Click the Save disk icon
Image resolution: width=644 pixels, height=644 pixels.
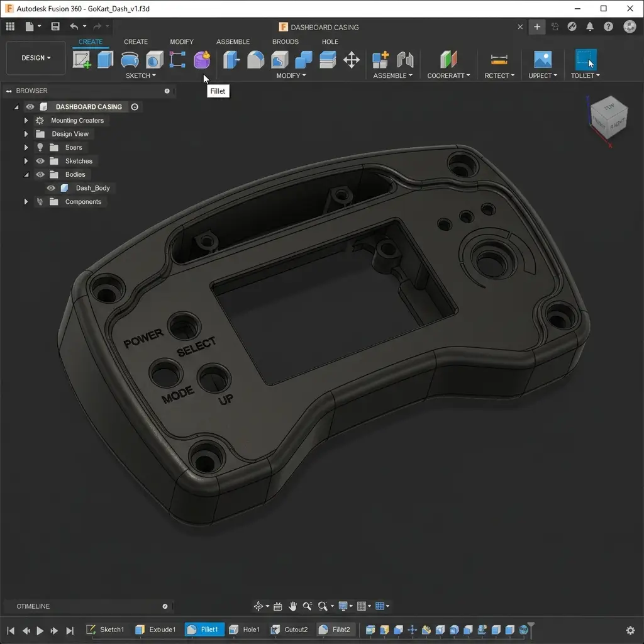(55, 26)
